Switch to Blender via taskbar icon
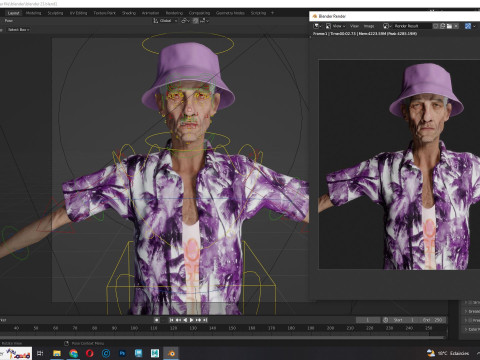 coord(171,353)
